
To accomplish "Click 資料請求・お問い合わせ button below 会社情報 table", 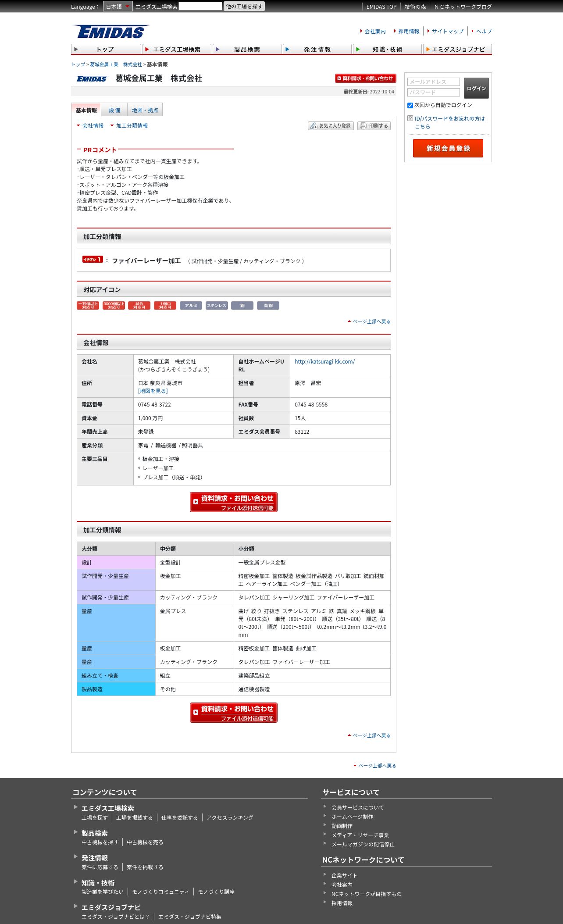I will pyautogui.click(x=234, y=502).
